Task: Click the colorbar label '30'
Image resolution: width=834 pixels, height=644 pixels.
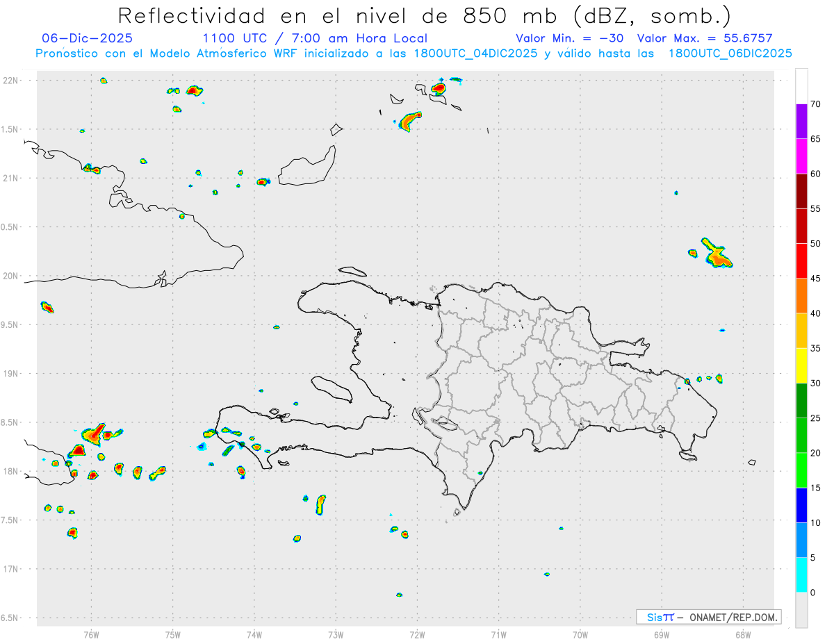Action: 816,383
